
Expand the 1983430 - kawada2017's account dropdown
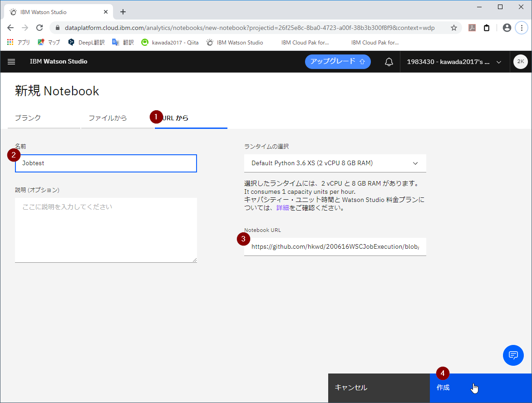click(454, 62)
